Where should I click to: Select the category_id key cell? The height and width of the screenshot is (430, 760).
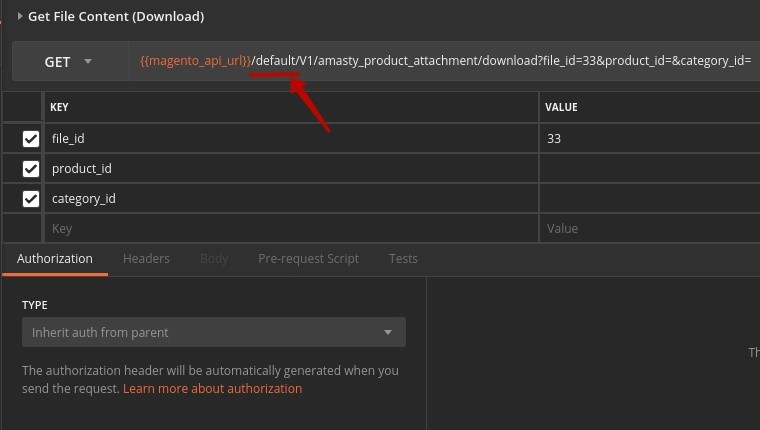pos(290,199)
